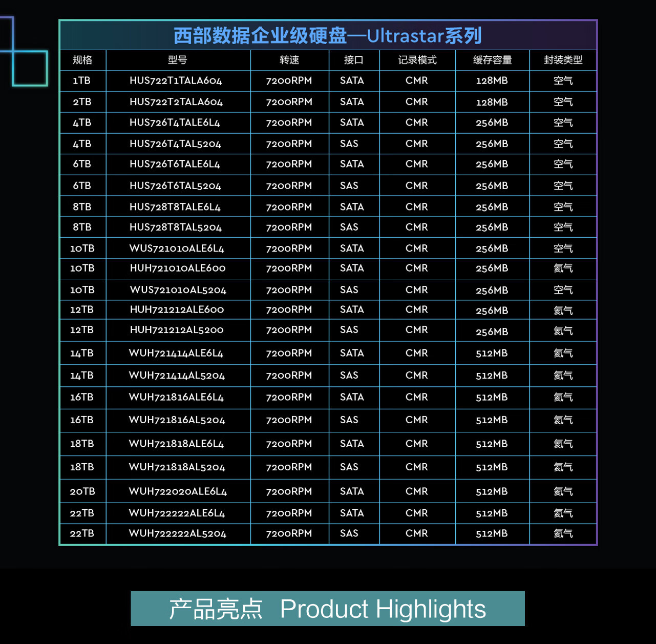Click SAS interface in WUH722222AL5204 row
The width and height of the screenshot is (656, 644).
pos(349,533)
